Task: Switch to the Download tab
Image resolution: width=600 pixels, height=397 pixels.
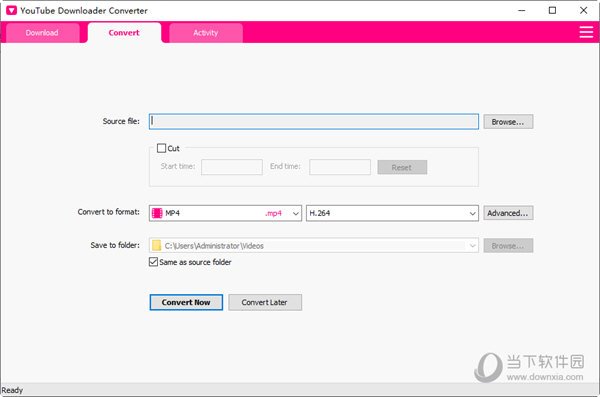Action: (x=42, y=33)
